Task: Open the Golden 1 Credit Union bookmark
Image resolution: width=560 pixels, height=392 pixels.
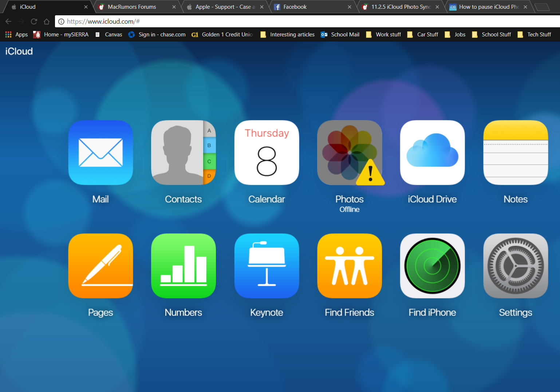Action: [x=222, y=35]
